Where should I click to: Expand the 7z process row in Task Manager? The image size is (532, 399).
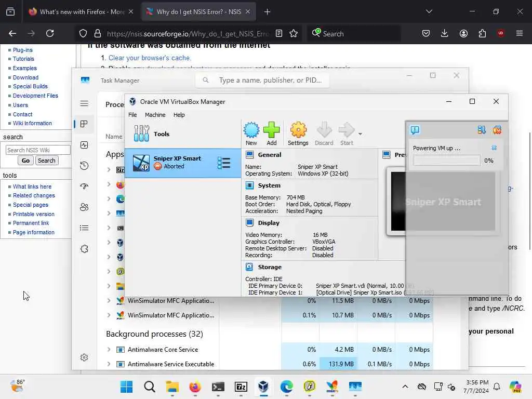pos(109,169)
